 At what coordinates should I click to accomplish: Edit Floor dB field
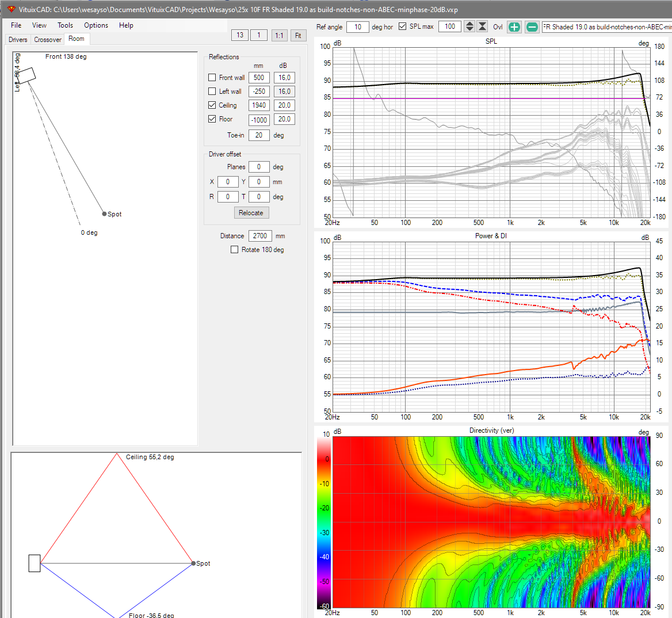point(285,119)
